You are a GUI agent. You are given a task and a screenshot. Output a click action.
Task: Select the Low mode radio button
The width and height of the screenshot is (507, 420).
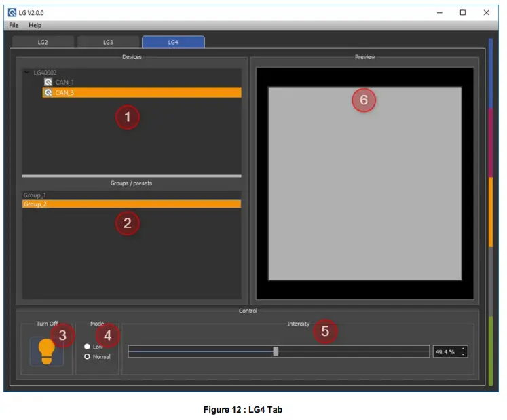point(87,347)
